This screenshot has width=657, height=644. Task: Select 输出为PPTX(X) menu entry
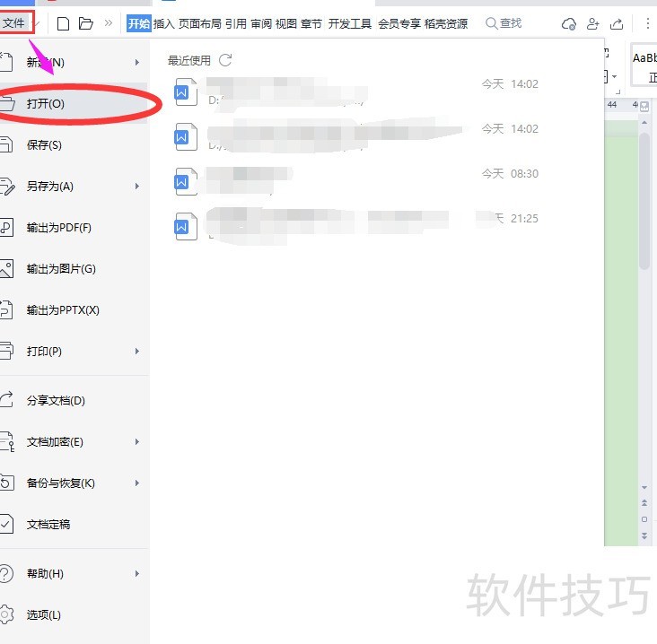click(74, 309)
